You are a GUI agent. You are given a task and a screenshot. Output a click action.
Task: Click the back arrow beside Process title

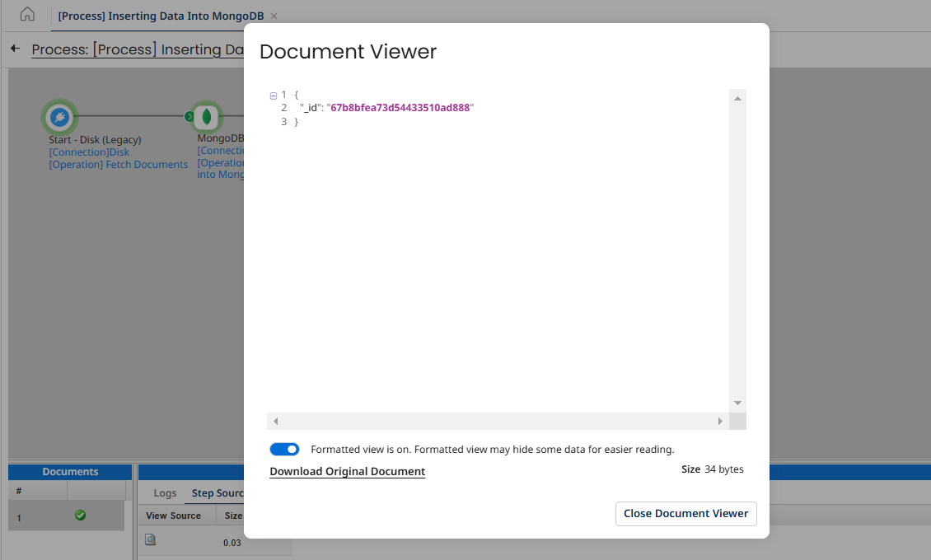15,49
